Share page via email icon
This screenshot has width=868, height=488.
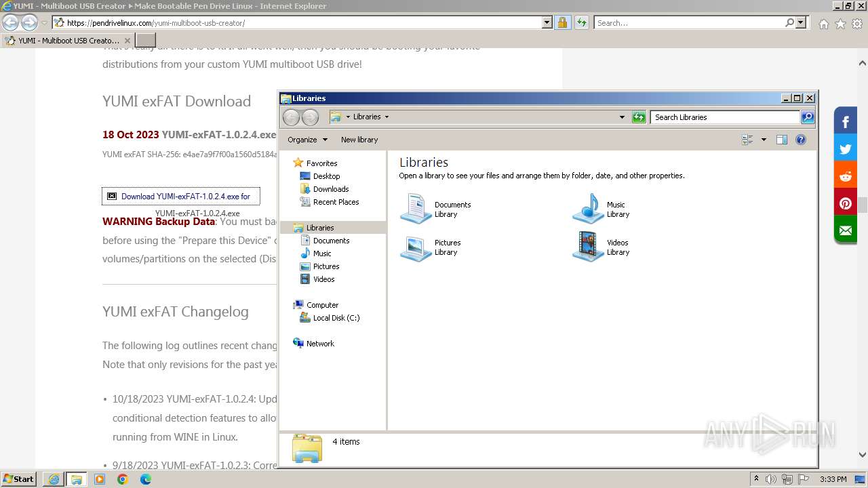click(x=846, y=230)
